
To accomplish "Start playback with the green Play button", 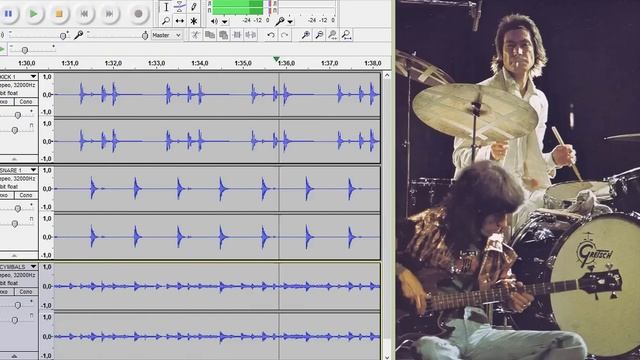I will (x=33, y=13).
